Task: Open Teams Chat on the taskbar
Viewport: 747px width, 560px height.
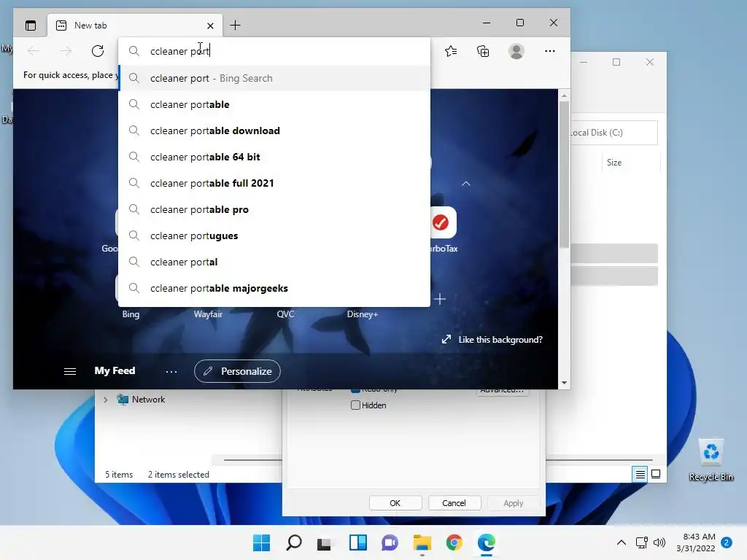Action: (x=390, y=542)
